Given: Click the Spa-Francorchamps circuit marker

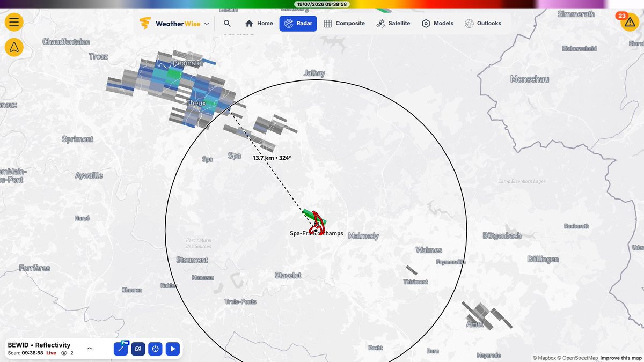Looking at the screenshot, I should coord(317,231).
